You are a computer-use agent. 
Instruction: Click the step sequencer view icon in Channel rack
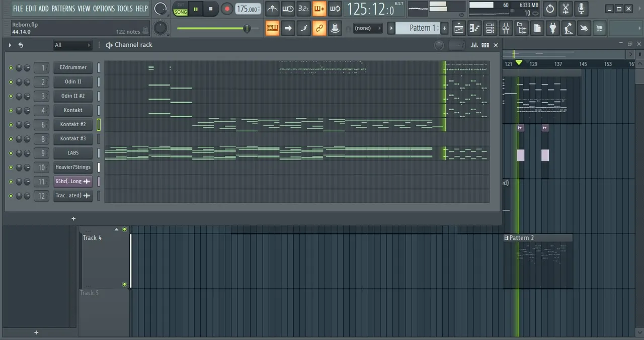(485, 45)
